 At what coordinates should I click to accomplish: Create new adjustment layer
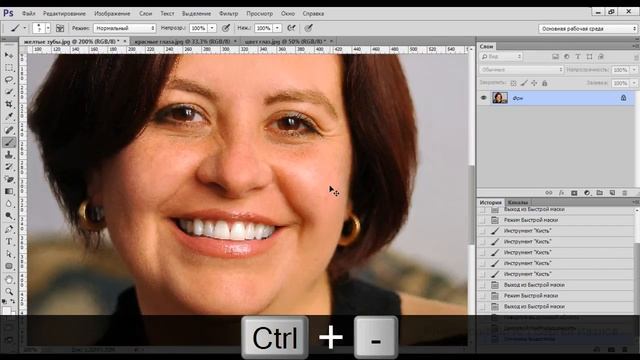pyautogui.click(x=587, y=193)
